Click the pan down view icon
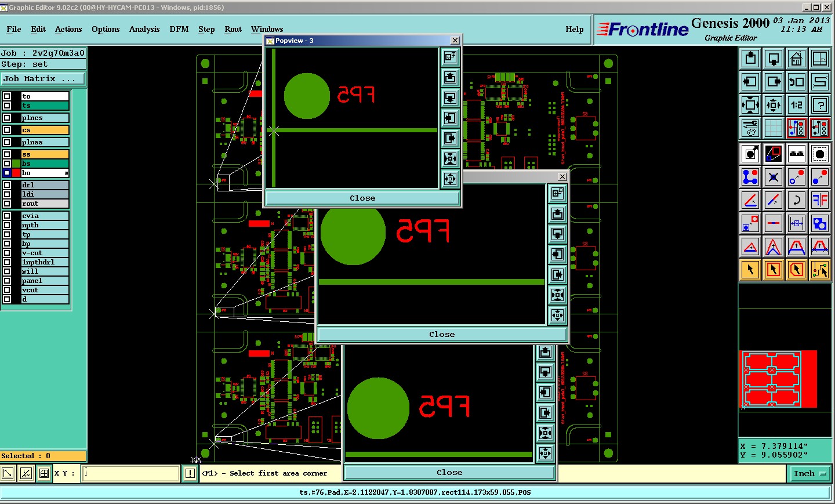 coord(774,59)
